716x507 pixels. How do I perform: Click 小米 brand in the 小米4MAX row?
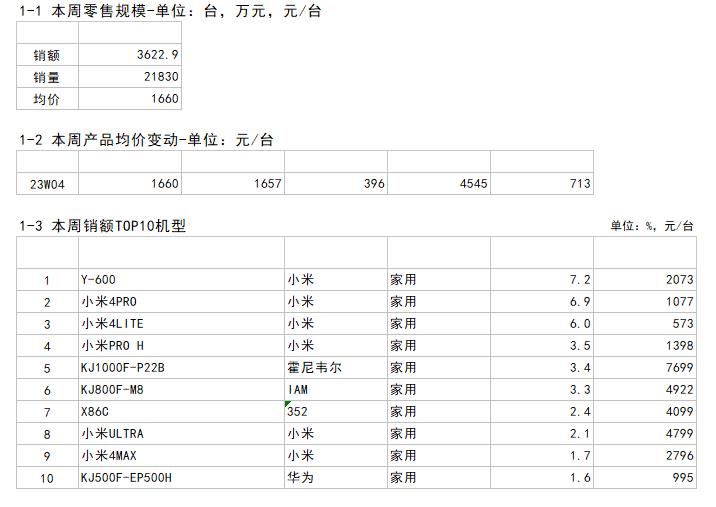pos(300,455)
